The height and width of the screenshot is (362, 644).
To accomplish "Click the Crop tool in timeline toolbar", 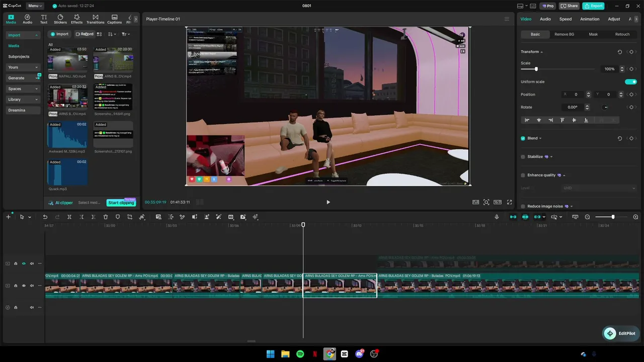I will click(x=130, y=217).
